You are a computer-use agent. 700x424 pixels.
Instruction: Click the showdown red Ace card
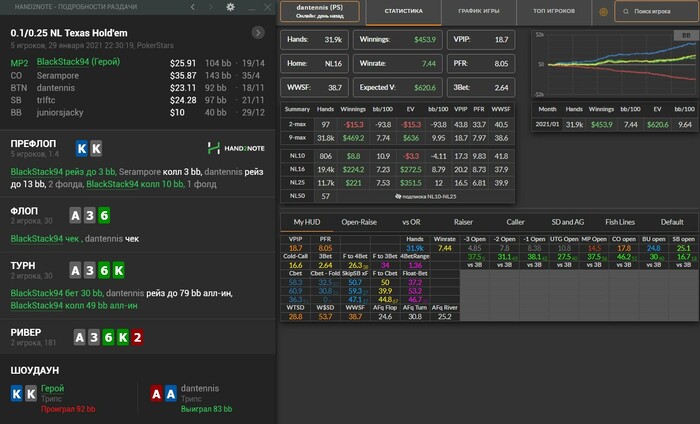[x=156, y=394]
